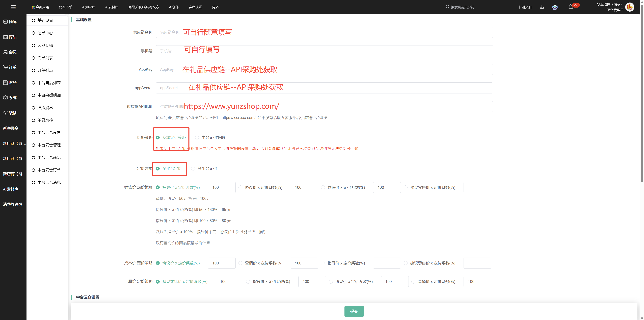This screenshot has width=644, height=320.
Task: Open AI知识库 in top navigation
Action: [x=89, y=7]
